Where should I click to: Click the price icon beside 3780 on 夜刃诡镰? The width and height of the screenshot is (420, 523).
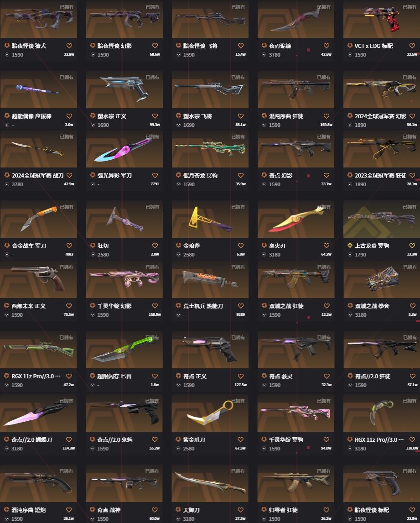click(264, 55)
